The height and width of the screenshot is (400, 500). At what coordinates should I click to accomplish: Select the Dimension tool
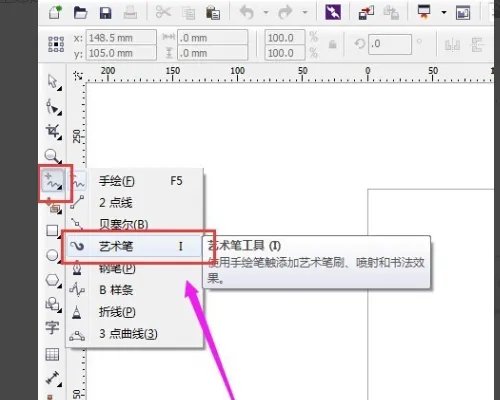[x=53, y=379]
